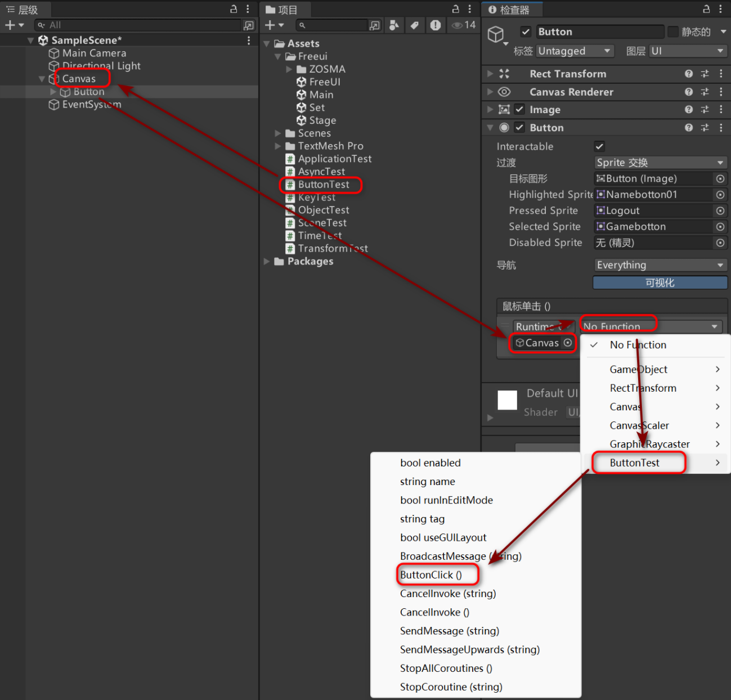Viewport: 731px width, 700px height.
Task: Uncheck the Interactable checkbox
Action: coord(599,146)
